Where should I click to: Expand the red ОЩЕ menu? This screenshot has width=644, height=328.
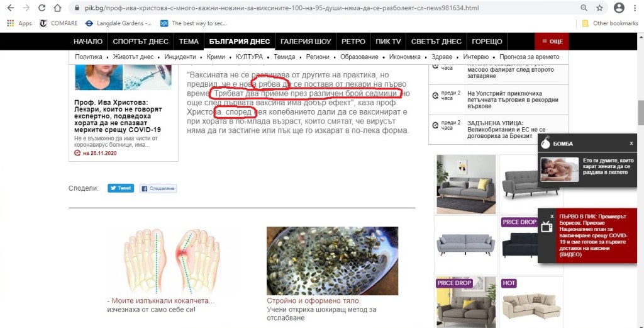(552, 42)
